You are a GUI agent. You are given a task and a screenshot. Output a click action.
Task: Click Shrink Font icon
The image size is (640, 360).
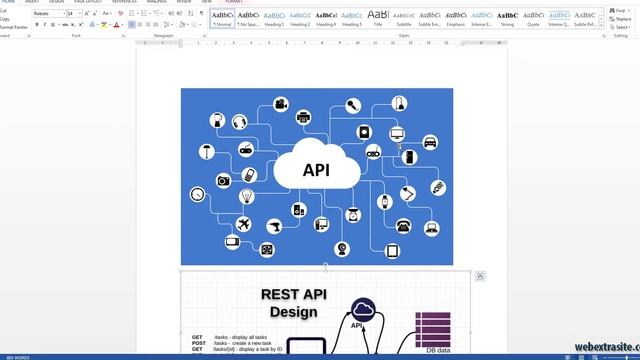pyautogui.click(x=95, y=13)
